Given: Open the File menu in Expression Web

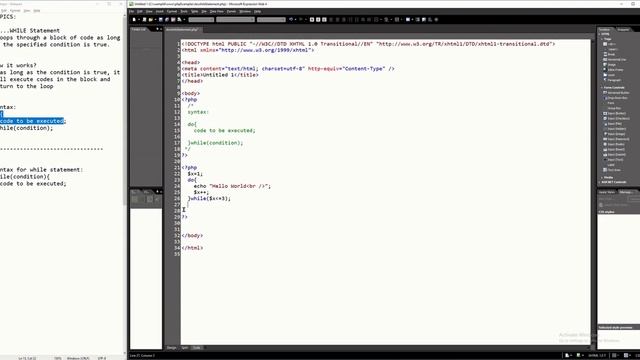Looking at the screenshot, I should (x=131, y=11).
